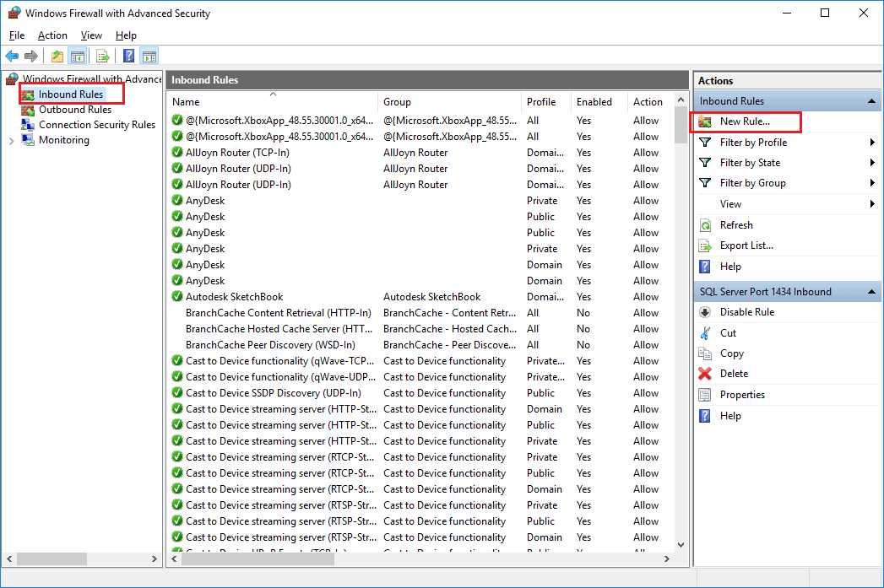This screenshot has width=884, height=588.
Task: Sort rules by the Profile column header
Action: [545, 102]
